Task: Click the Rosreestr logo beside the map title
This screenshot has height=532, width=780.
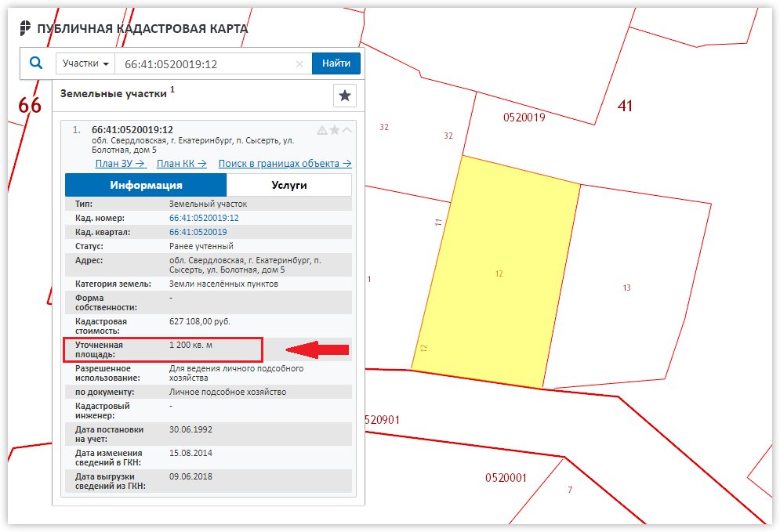Action: point(25,28)
